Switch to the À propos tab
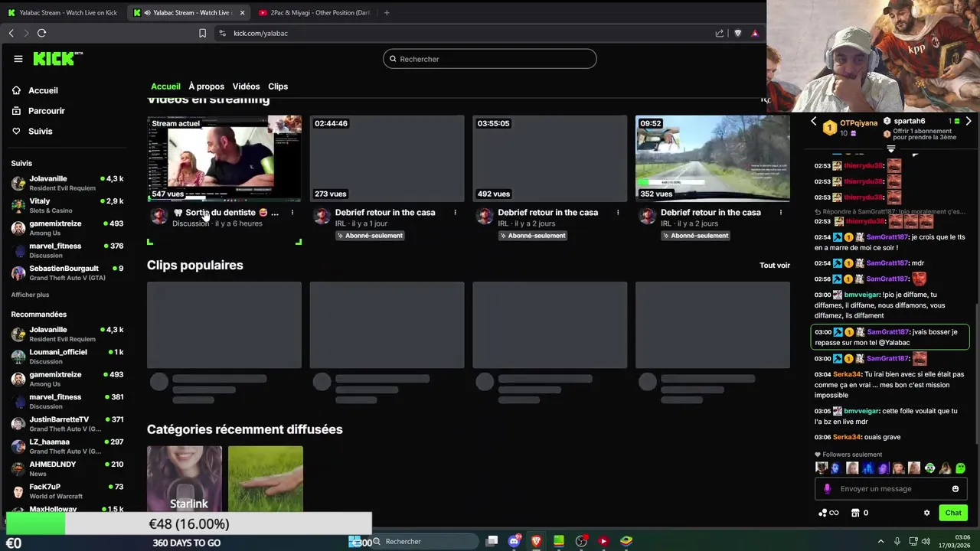980x551 pixels. 206,86
